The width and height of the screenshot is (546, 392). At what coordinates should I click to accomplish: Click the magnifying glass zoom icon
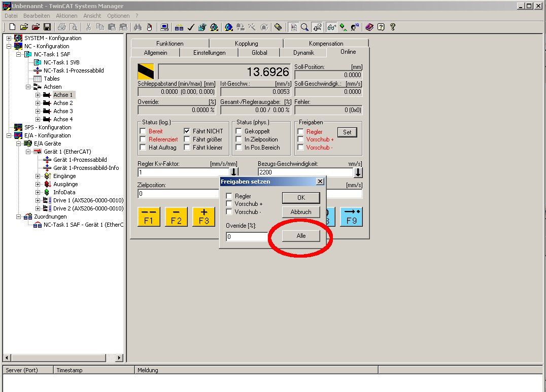pos(304,27)
